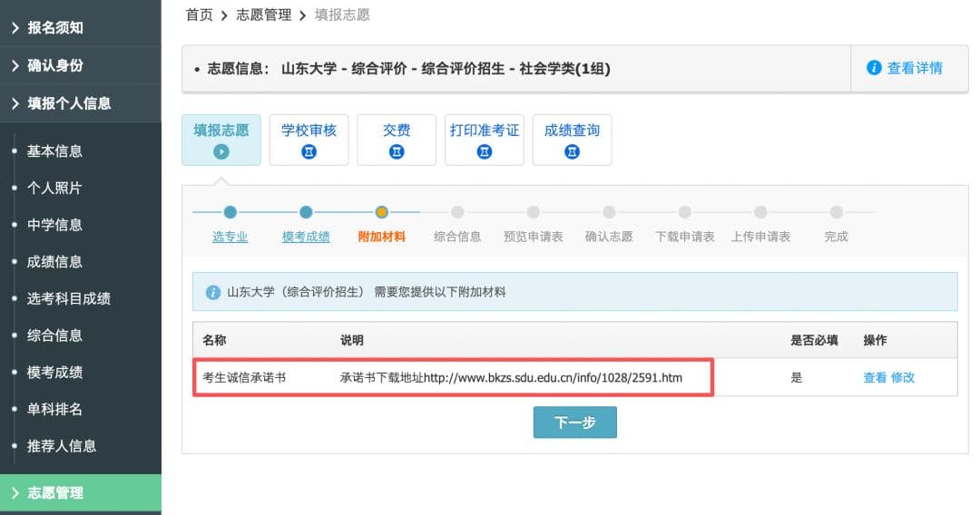Viewport: 980px width, 515px height.
Task: Open 单科排名 in the sidebar
Action: 54,409
